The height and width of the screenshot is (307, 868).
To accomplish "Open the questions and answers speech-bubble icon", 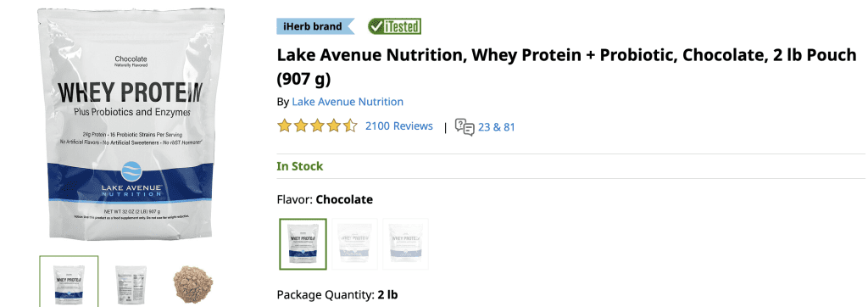I will click(x=465, y=127).
